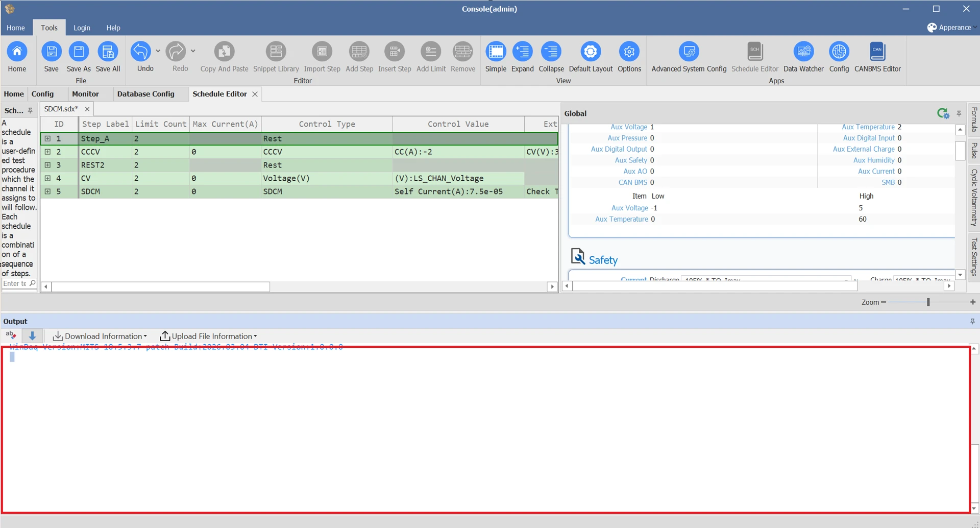Open the Apperance theme dropdown
Image resolution: width=980 pixels, height=528 pixels.
coord(952,28)
